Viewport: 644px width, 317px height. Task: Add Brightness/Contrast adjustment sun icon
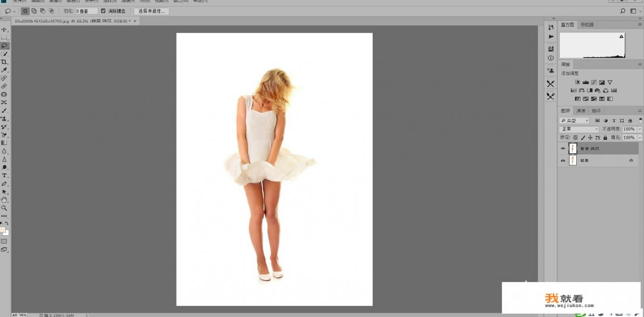(578, 82)
